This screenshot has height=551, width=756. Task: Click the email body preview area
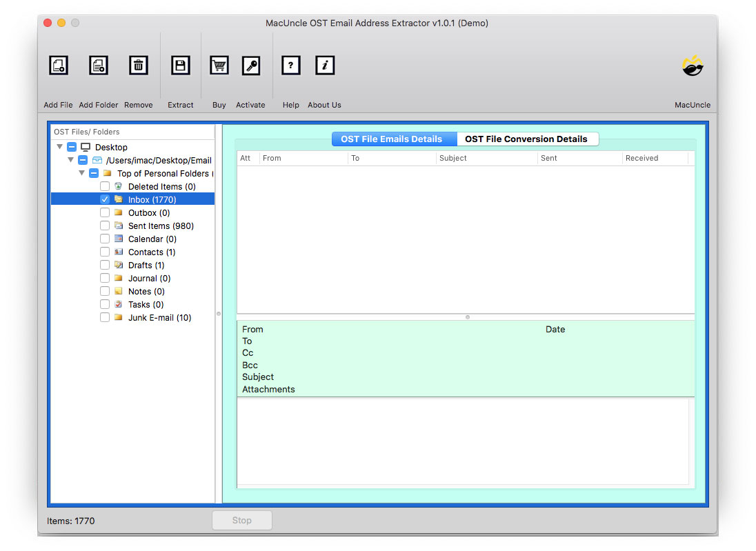pyautogui.click(x=463, y=441)
